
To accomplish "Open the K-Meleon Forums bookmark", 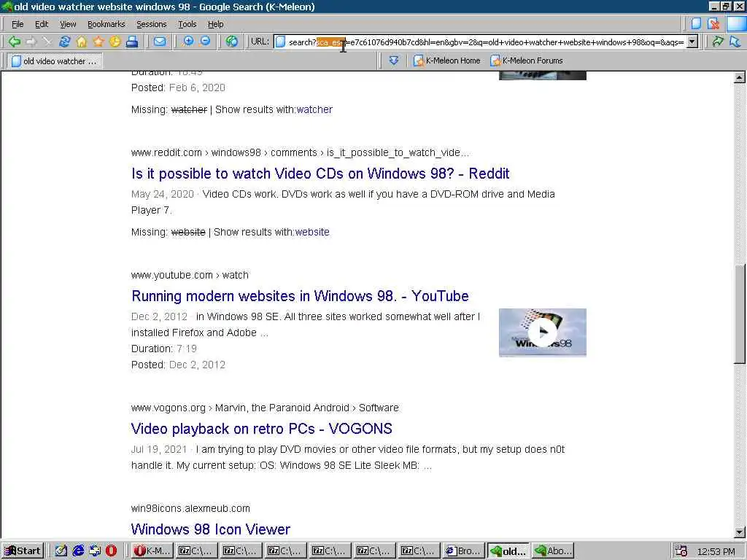I will point(527,61).
